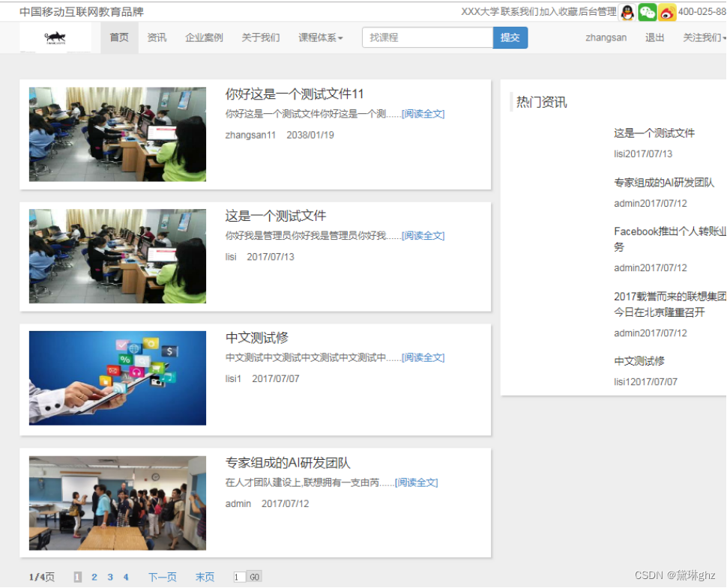
Task: Open 阅读全文 for 你好这是一个测试文件11
Action: pyautogui.click(x=425, y=113)
